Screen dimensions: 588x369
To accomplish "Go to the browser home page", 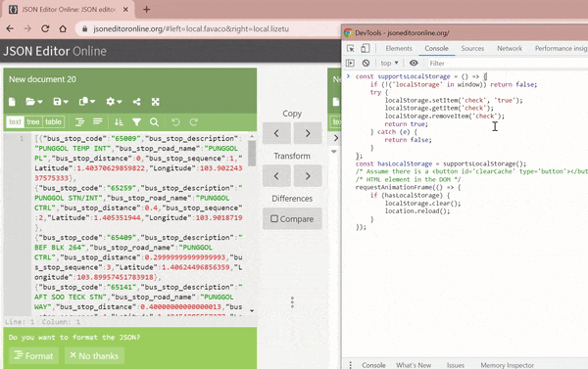I will pos(63,28).
